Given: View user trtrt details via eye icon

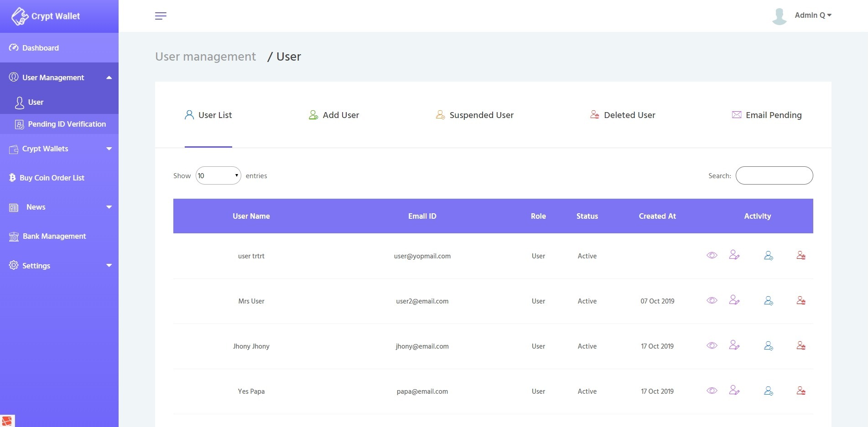Looking at the screenshot, I should point(712,255).
